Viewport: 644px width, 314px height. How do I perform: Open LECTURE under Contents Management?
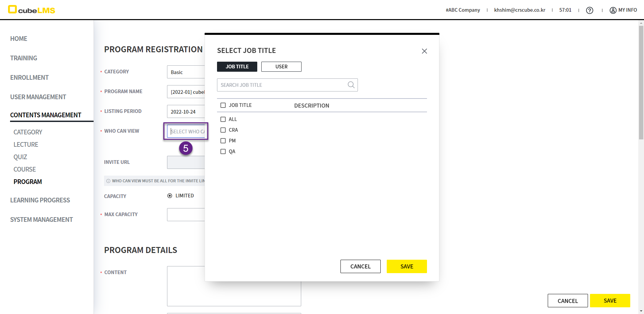pyautogui.click(x=26, y=144)
